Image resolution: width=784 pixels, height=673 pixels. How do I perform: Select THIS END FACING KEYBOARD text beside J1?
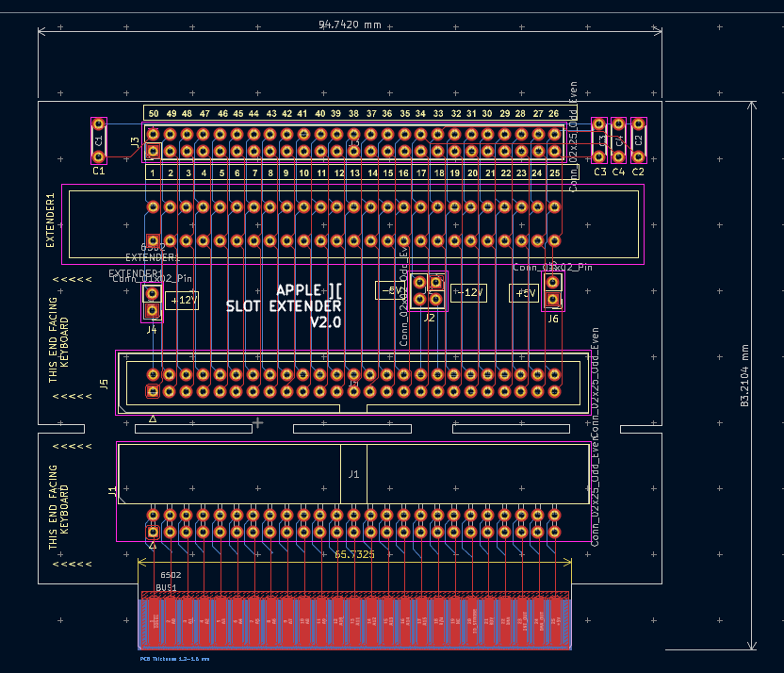click(58, 507)
